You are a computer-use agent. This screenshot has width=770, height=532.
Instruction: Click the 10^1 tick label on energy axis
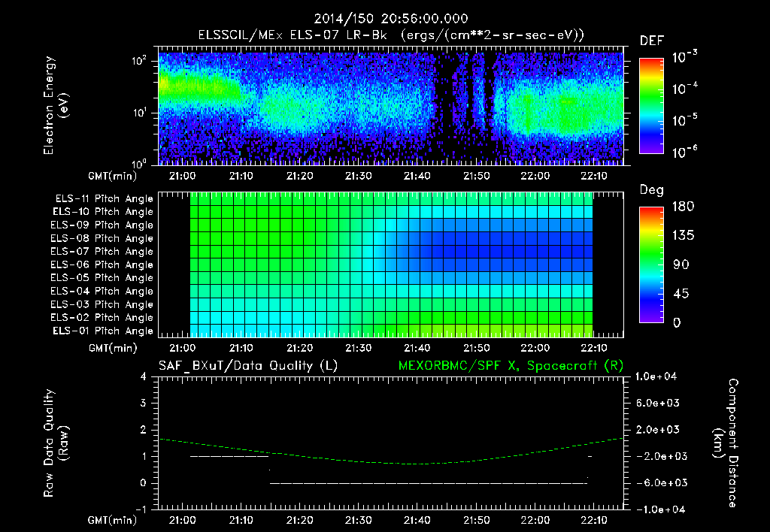click(x=139, y=113)
